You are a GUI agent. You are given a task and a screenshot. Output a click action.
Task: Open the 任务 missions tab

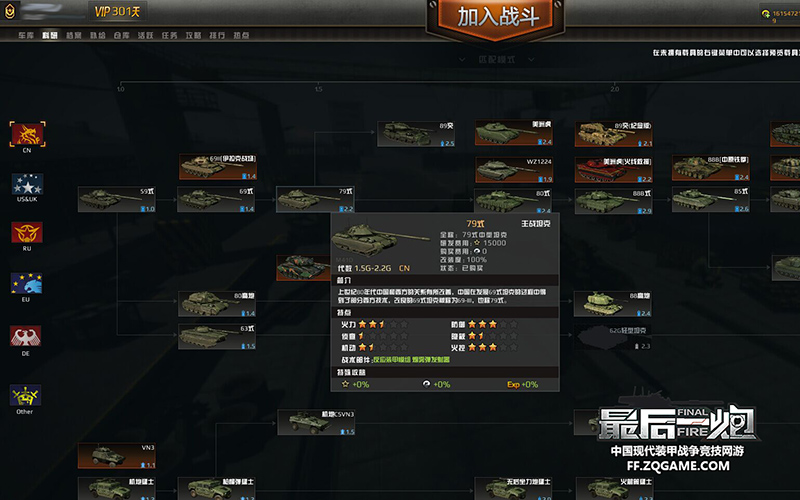[169, 35]
